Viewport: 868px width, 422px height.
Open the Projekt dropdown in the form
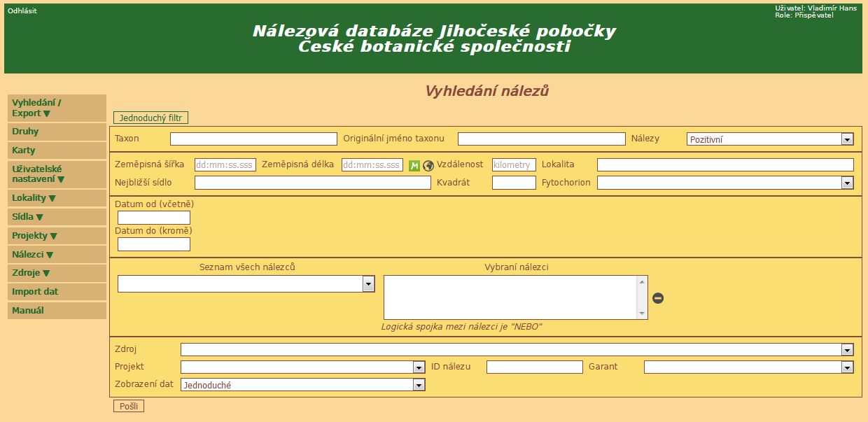pos(303,367)
